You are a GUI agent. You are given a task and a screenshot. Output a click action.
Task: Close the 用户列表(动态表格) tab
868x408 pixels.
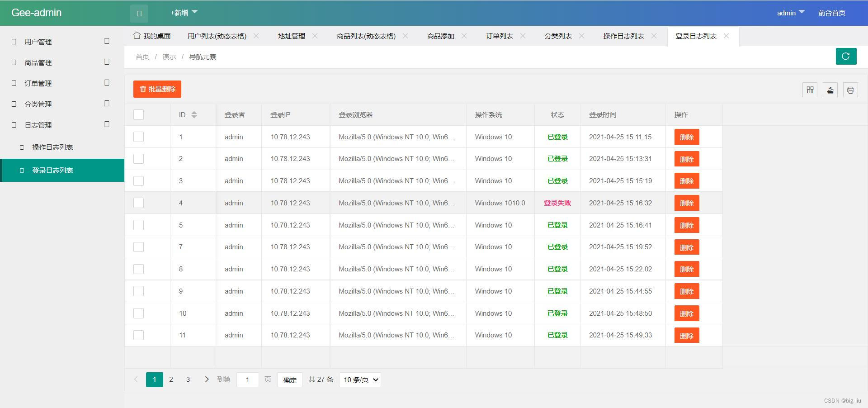point(256,36)
